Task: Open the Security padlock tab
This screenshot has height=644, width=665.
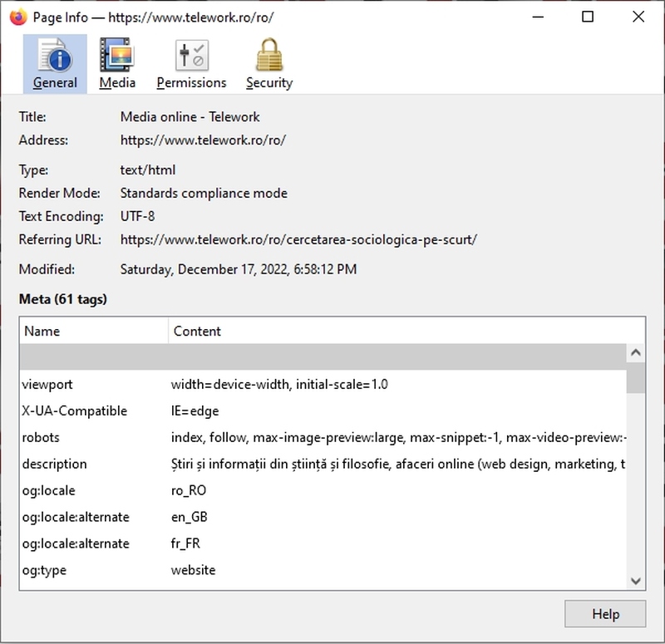Action: pyautogui.click(x=269, y=64)
